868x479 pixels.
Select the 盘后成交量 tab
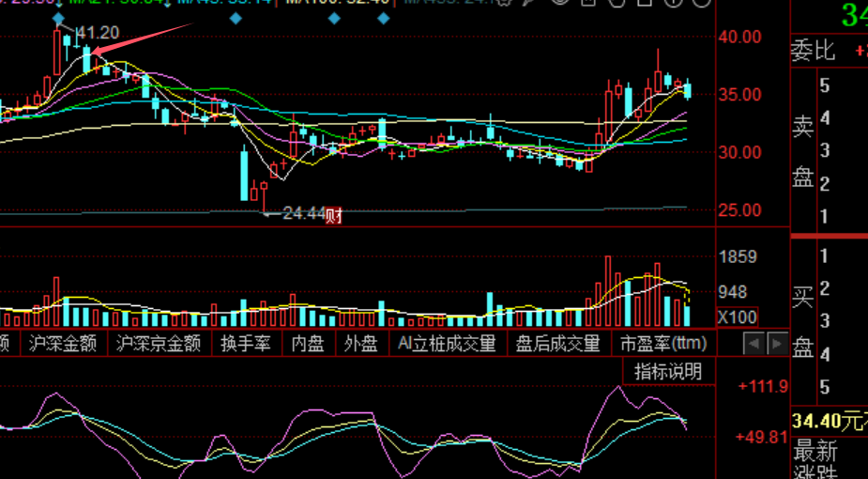[558, 344]
